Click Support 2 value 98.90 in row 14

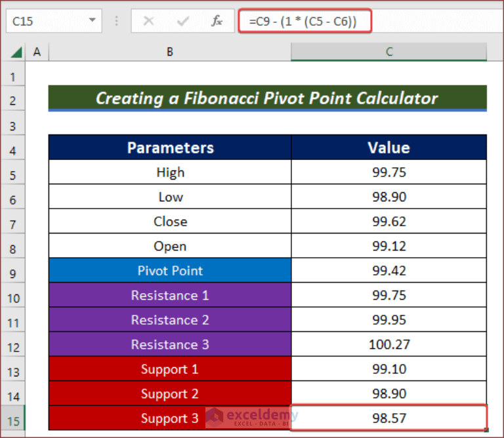point(389,393)
